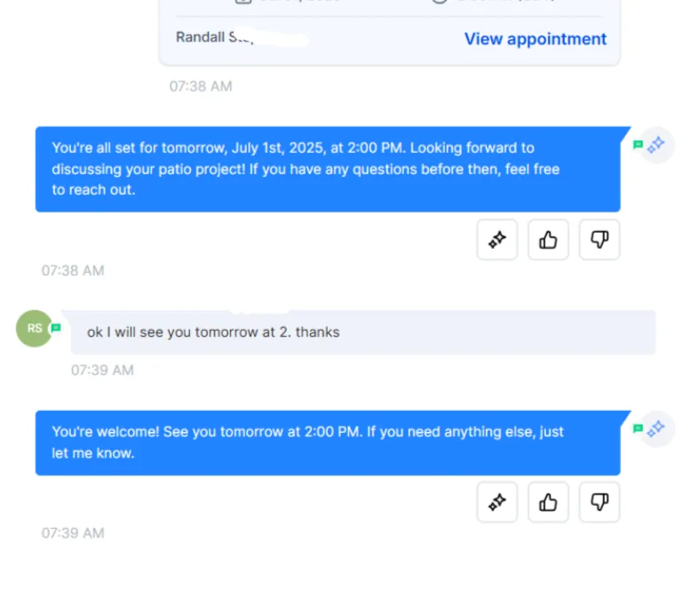Select the "ok I will see you tomorrow" message
The width and height of the screenshot is (700, 601).
coord(363,332)
